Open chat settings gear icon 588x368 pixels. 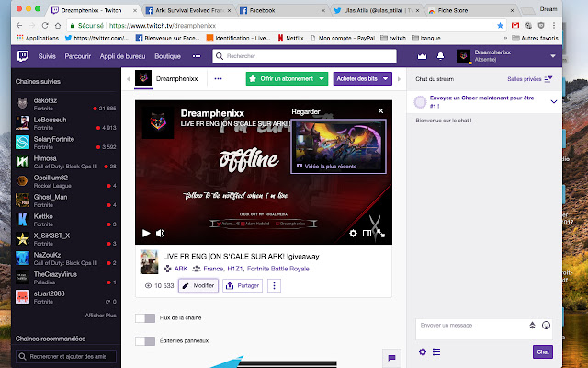(x=423, y=351)
